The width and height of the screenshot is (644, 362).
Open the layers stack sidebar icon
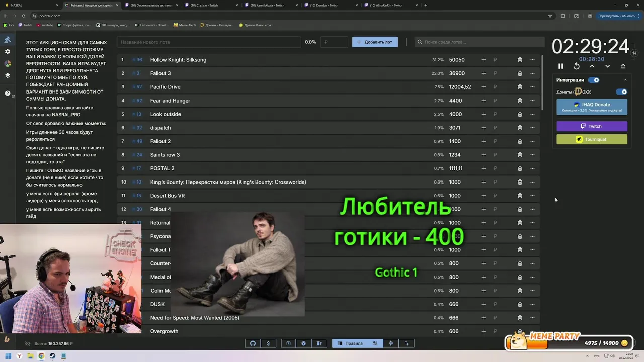(x=8, y=76)
